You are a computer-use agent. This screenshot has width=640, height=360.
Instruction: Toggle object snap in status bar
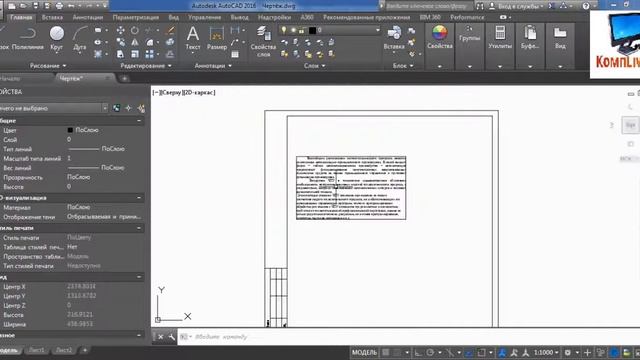[482, 352]
